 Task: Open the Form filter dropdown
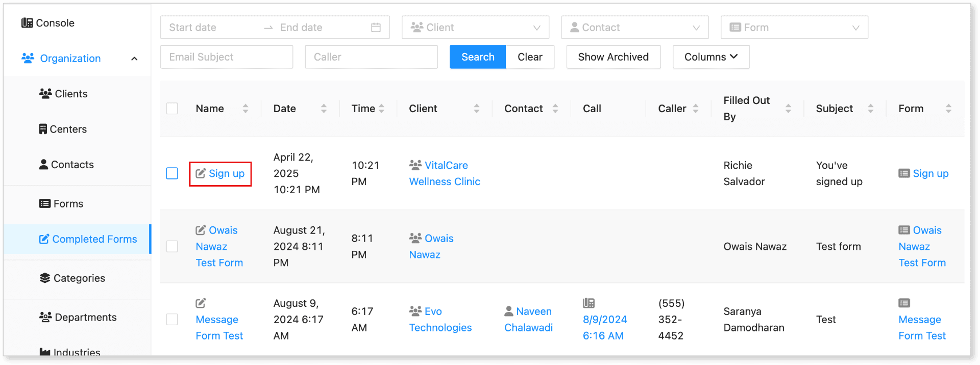tap(794, 28)
